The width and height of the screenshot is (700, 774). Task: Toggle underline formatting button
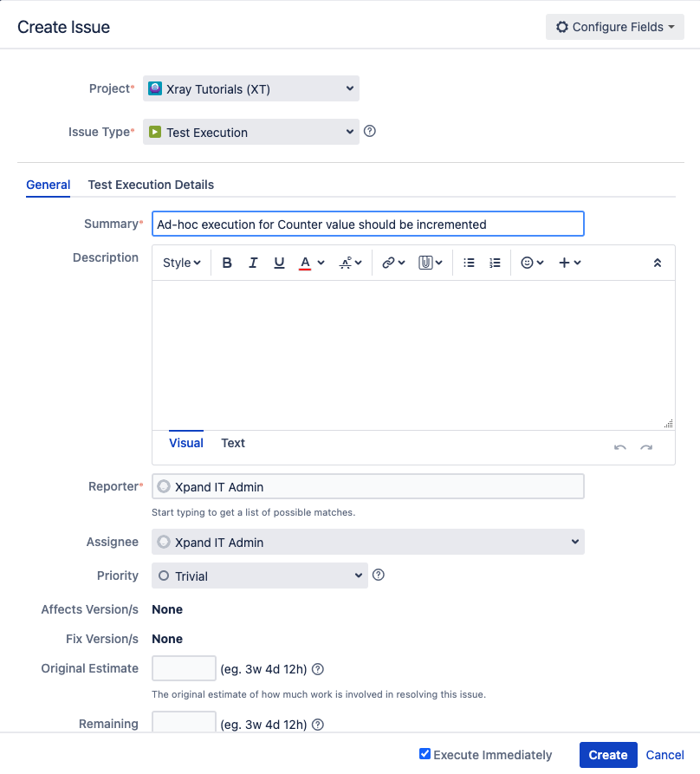279,263
